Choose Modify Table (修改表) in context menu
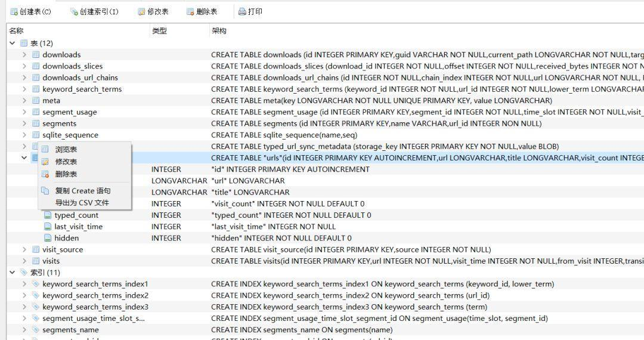 [x=85, y=162]
